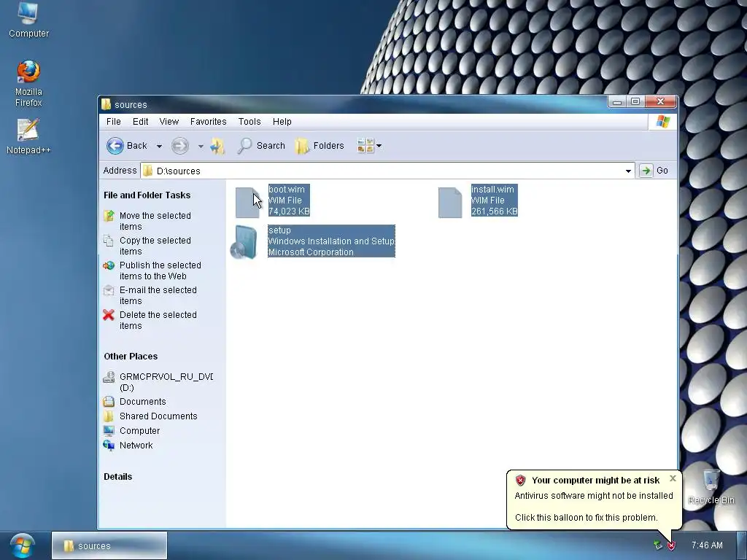Open the View menu
Viewport: 747px width, 560px height.
point(169,122)
